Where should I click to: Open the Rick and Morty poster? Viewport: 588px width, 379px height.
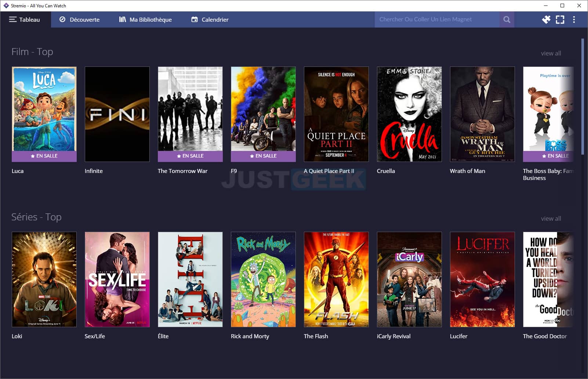coord(263,279)
